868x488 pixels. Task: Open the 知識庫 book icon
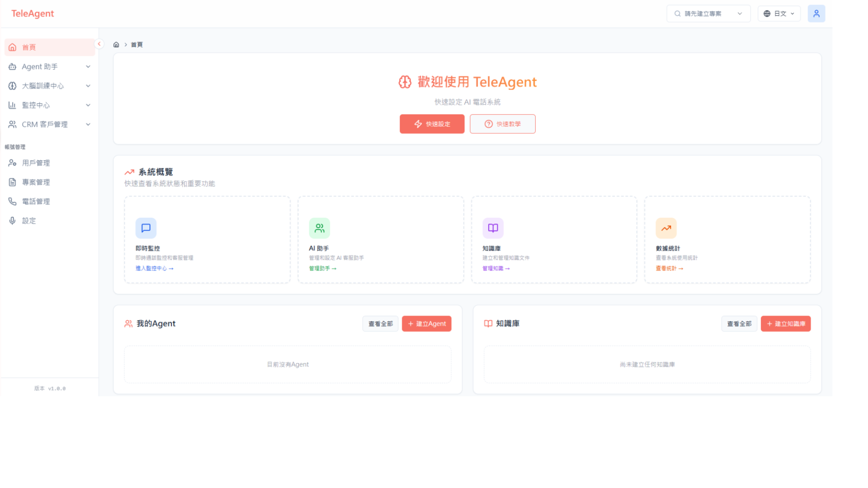(492, 228)
